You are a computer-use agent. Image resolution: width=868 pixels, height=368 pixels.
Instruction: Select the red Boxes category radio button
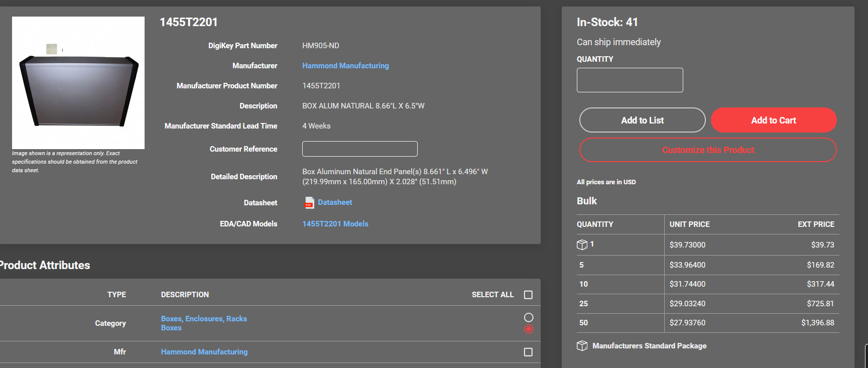pyautogui.click(x=528, y=329)
